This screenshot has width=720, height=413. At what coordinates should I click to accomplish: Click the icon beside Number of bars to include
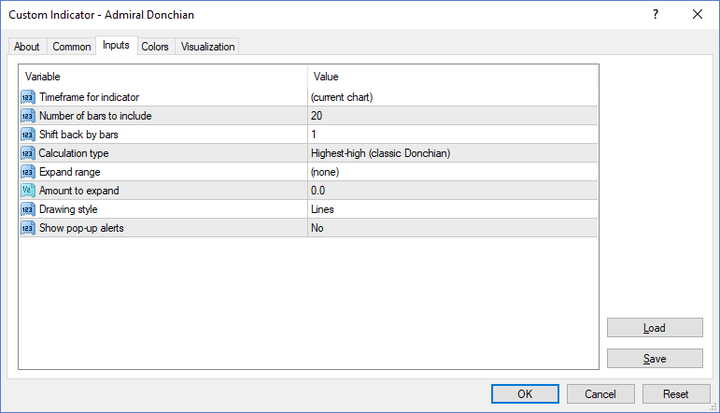click(28, 116)
